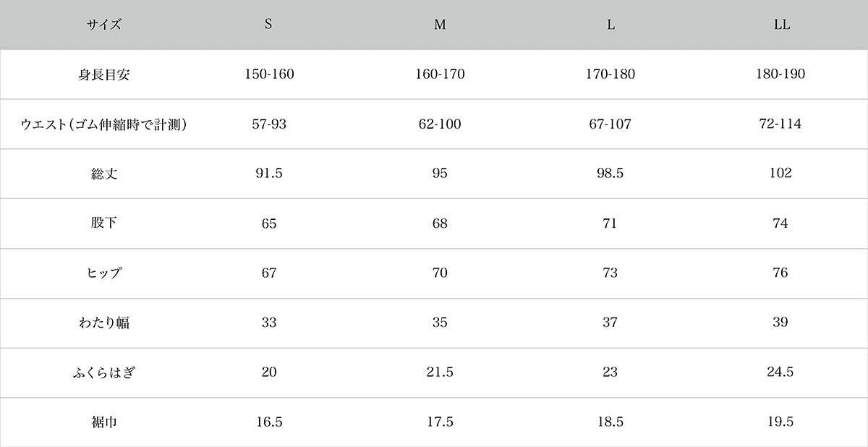Click total length value 98.5

610,174
